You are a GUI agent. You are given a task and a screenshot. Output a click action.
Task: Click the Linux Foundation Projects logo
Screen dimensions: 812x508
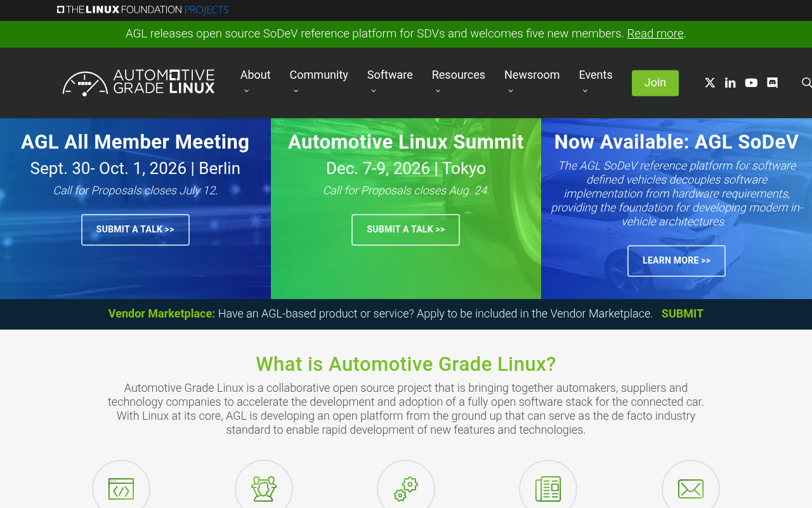point(143,10)
